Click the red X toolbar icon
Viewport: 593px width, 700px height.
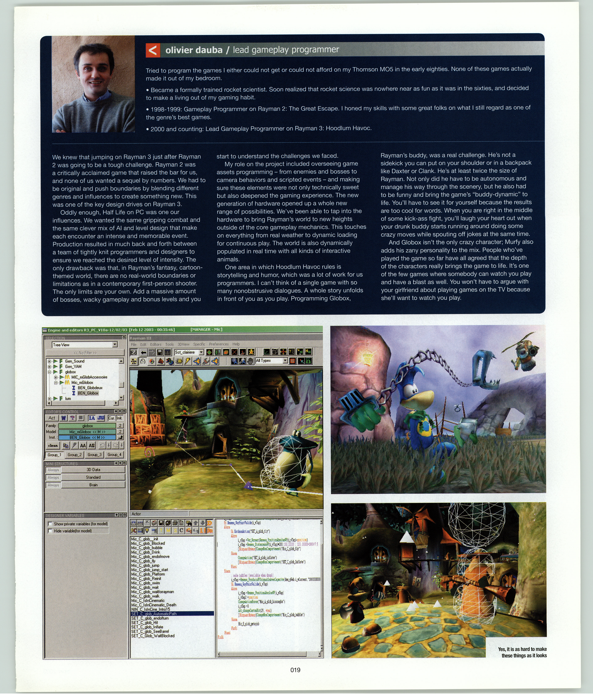click(x=234, y=352)
